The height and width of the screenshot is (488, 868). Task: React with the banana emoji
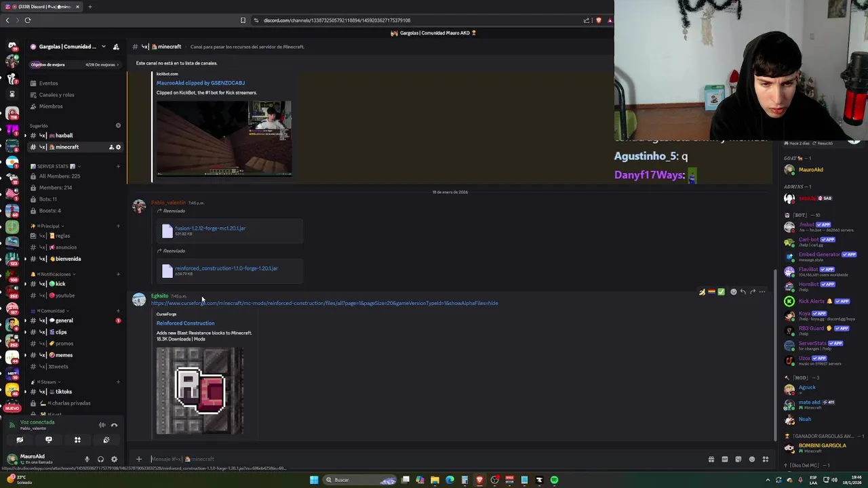point(702,292)
